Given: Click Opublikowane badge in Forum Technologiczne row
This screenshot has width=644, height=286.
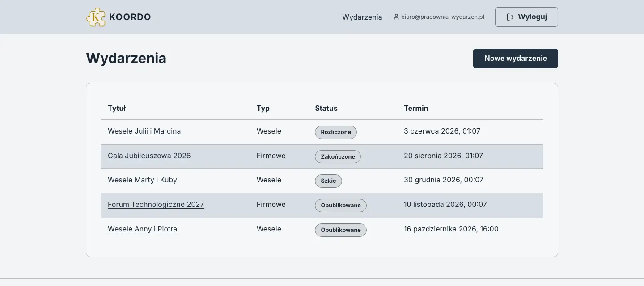Looking at the screenshot, I should tap(341, 206).
